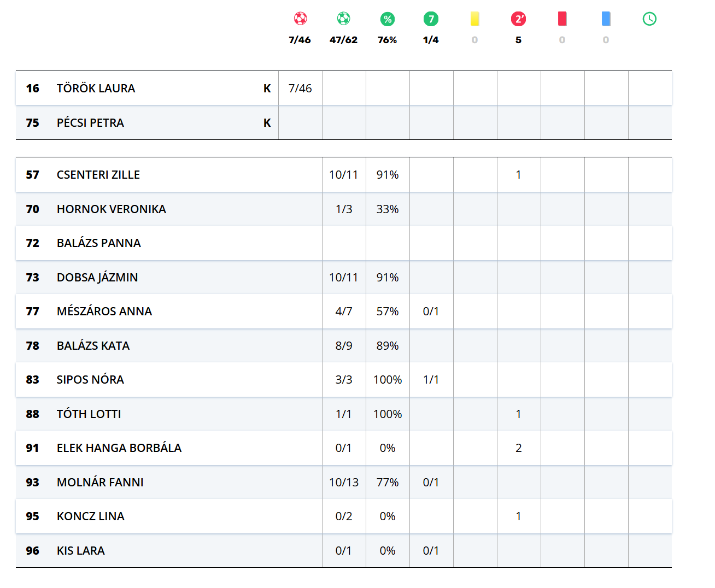The image size is (715, 588).
Task: Click the 7/46 saves cell for Török Laura
Action: tap(300, 89)
